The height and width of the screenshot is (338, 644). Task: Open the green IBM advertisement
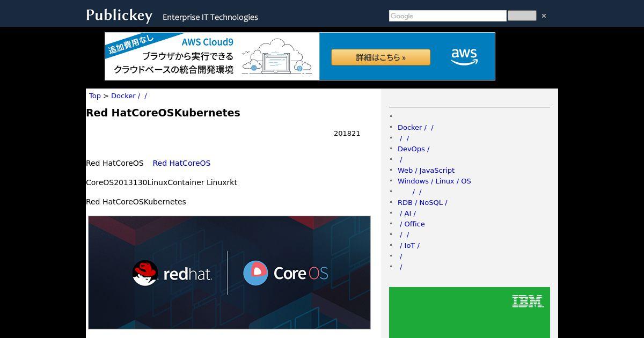coord(470,312)
